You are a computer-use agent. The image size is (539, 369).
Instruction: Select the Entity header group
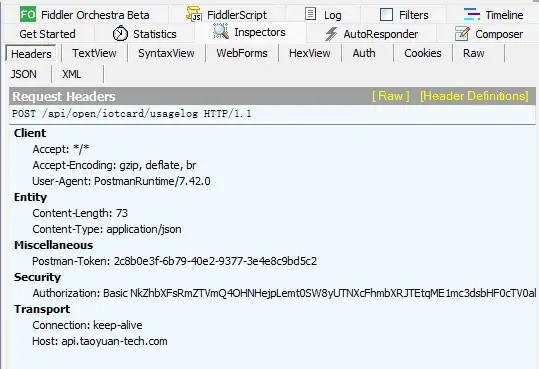tap(30, 197)
